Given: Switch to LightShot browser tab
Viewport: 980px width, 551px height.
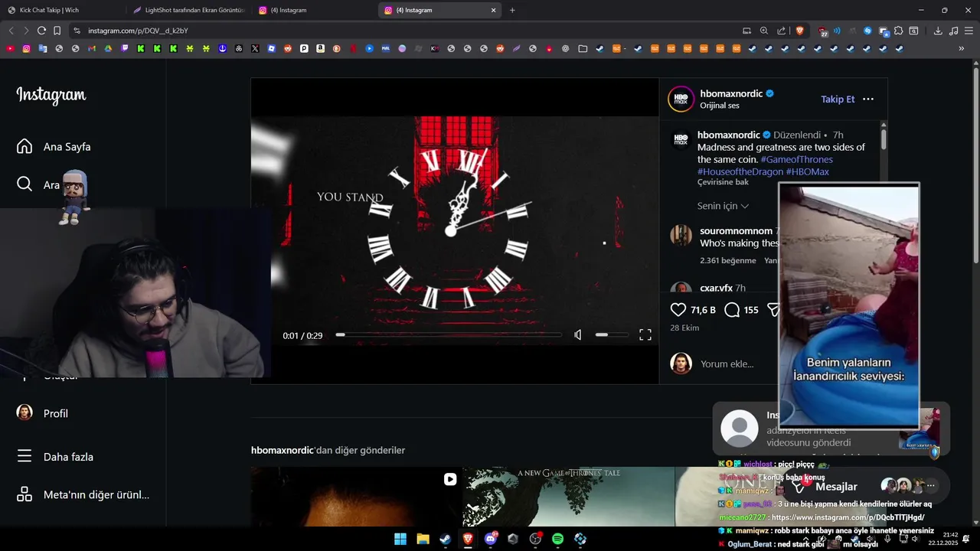Looking at the screenshot, I should [x=188, y=10].
